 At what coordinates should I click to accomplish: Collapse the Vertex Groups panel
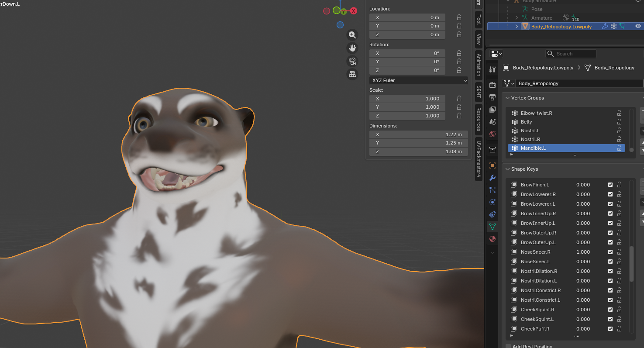click(508, 98)
